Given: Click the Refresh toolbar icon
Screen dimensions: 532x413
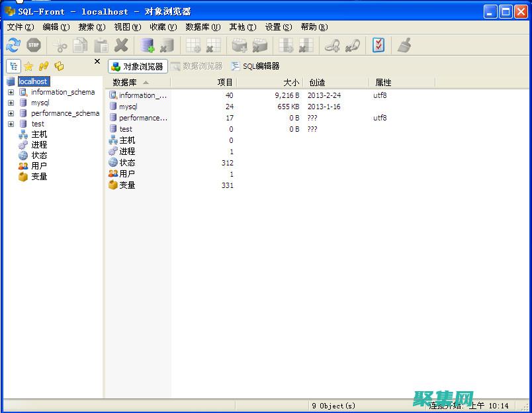Looking at the screenshot, I should (x=12, y=45).
